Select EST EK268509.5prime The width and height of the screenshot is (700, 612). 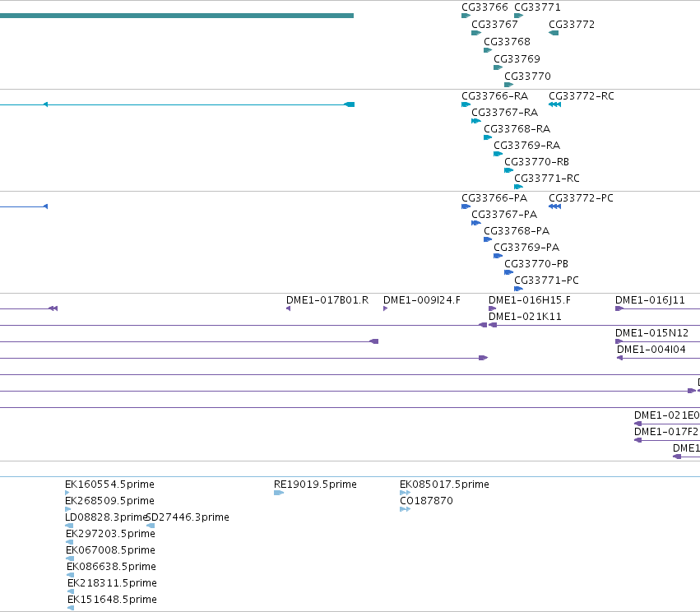(x=109, y=501)
